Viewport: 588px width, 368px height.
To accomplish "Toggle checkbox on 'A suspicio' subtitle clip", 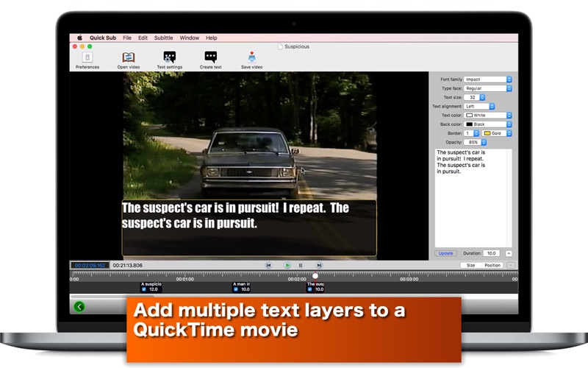I will tap(144, 289).
